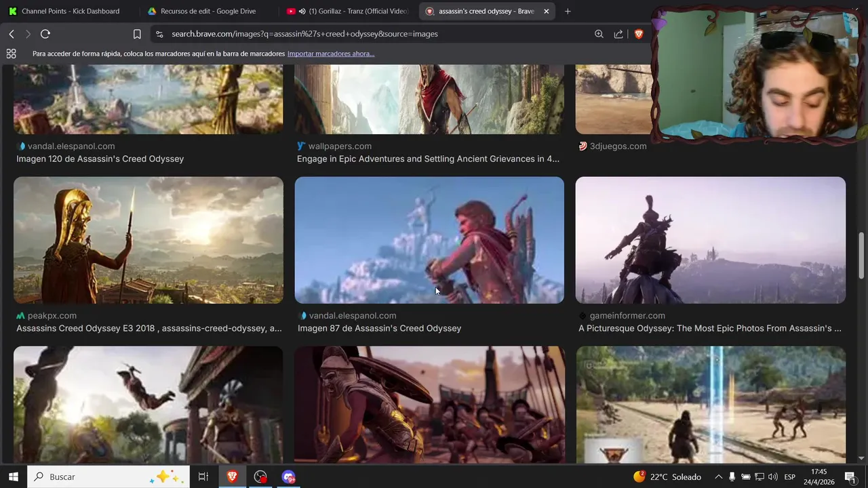Open a new tab with the plus button
This screenshot has width=868, height=488.
point(568,11)
